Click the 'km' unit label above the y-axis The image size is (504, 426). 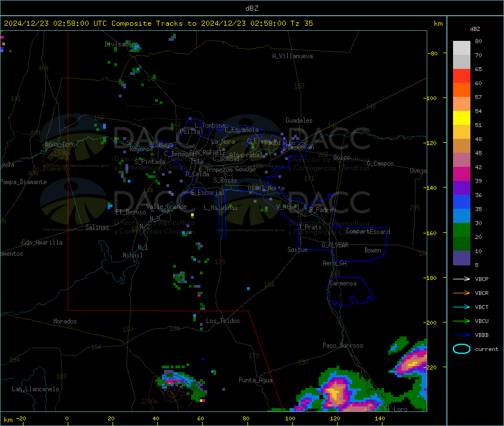pos(438,24)
